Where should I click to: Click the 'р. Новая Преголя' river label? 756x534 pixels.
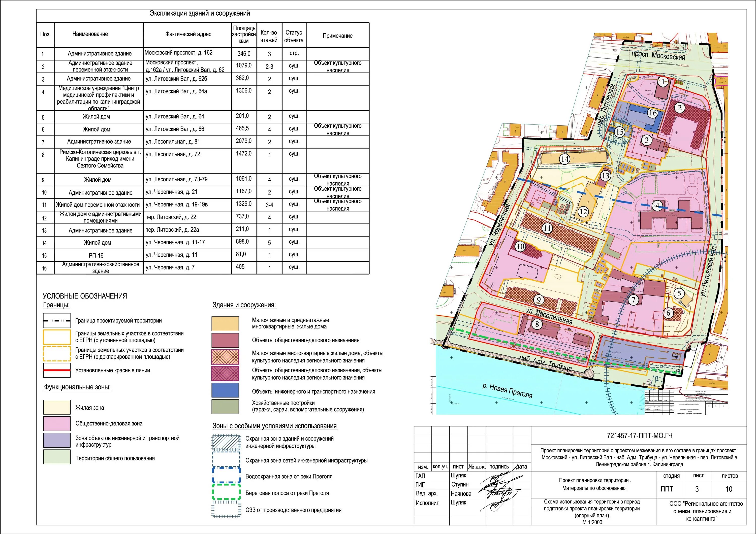pos(508,390)
